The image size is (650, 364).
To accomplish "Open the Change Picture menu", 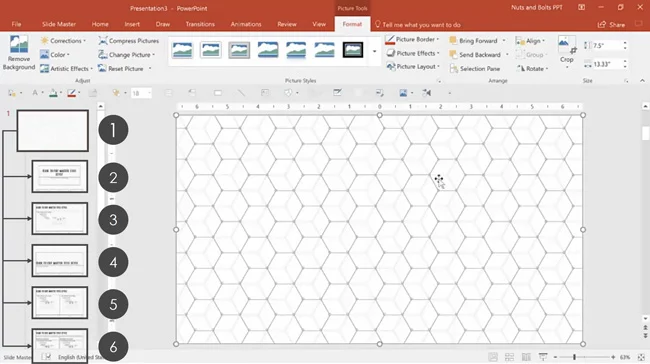I will coord(126,55).
